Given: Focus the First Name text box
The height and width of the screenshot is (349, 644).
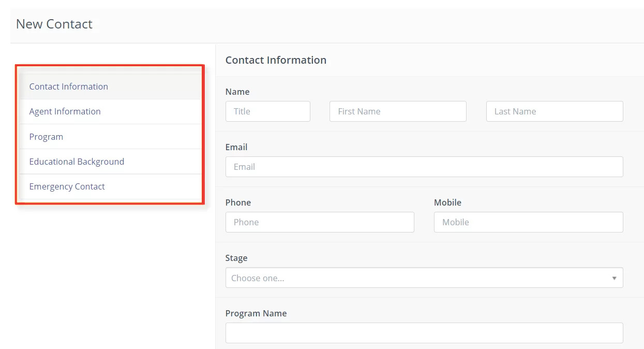Looking at the screenshot, I should pyautogui.click(x=397, y=111).
